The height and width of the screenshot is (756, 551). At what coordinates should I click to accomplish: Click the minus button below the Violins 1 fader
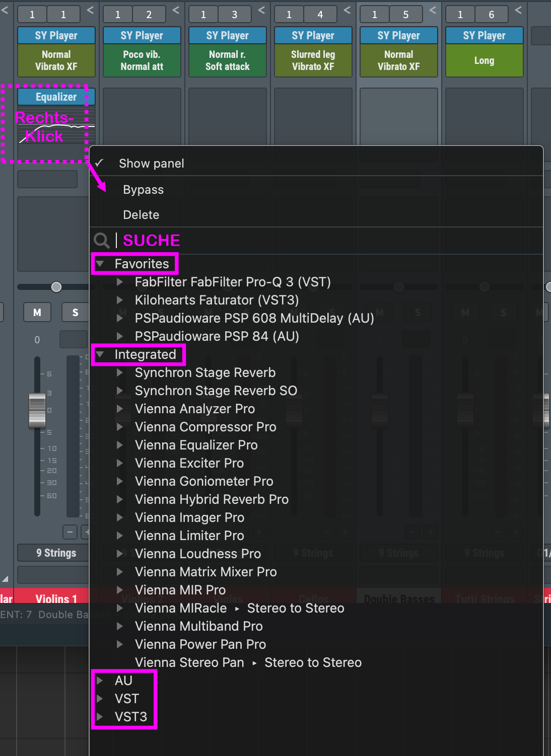click(70, 532)
